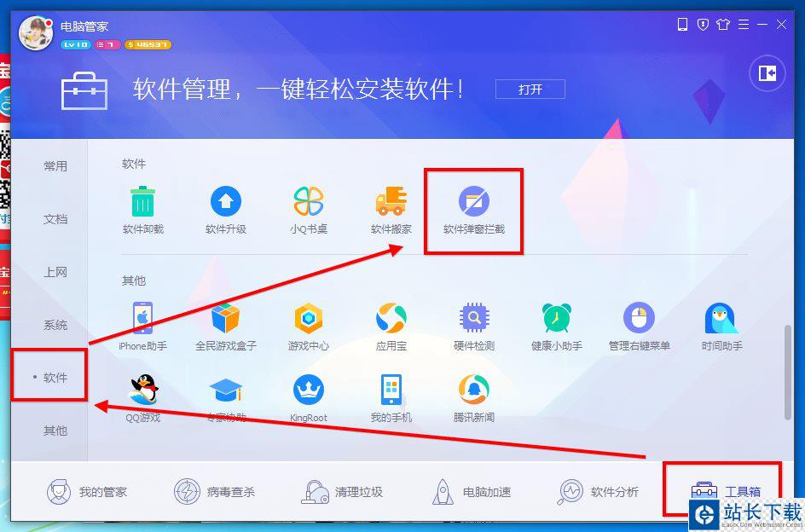
Task: Open 清理垃圾 in bottom bar
Action: tap(342, 492)
